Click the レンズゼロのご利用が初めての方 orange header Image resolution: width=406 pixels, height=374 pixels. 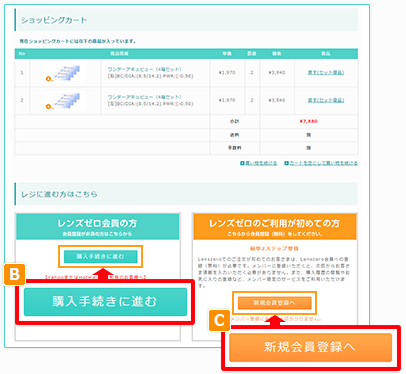pos(275,226)
